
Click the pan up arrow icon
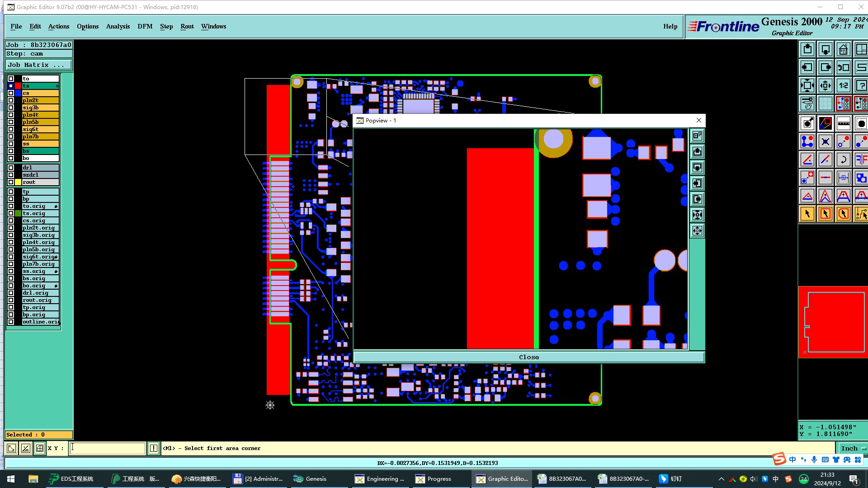tap(807, 49)
